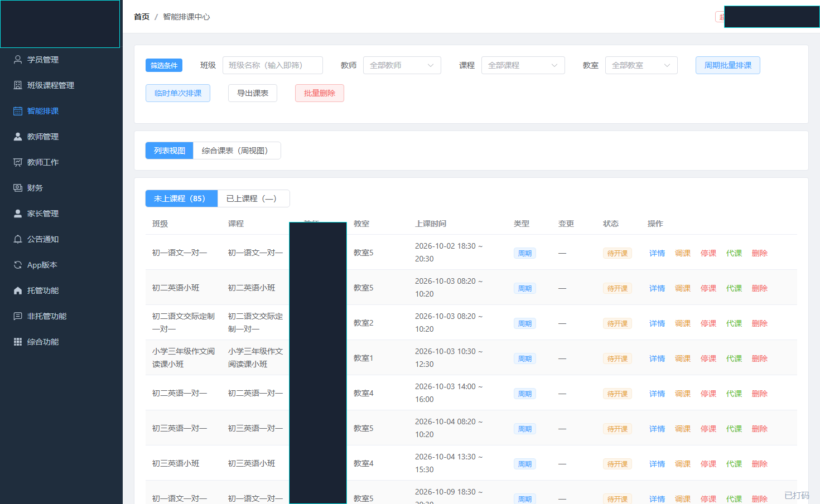Image resolution: width=820 pixels, height=504 pixels.
Task: Click the 班级课程管理 building icon
Action: 18,85
